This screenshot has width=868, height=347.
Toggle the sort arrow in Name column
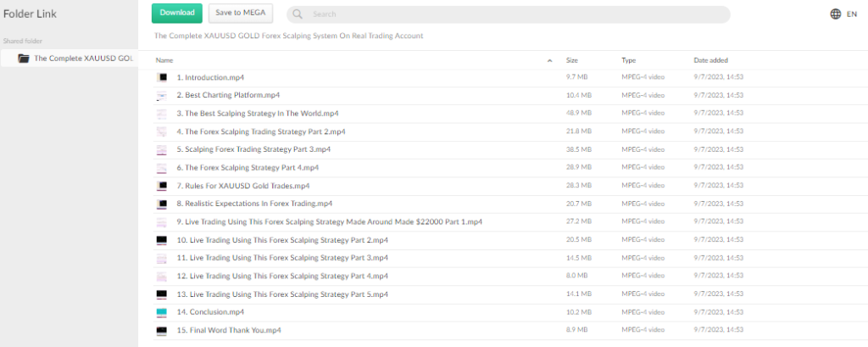coord(549,60)
